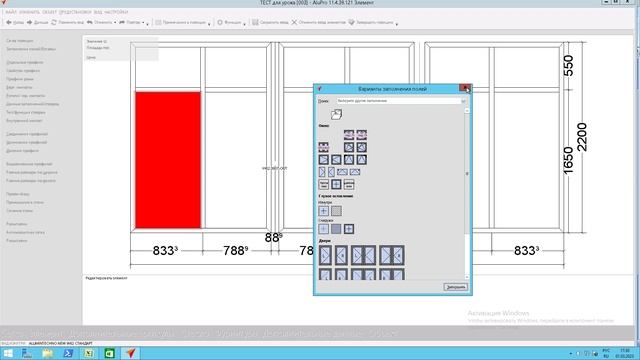Select the light cross fixed-filling icon in the upper fixed row
The width and height of the screenshot is (640, 360).
click(x=324, y=211)
